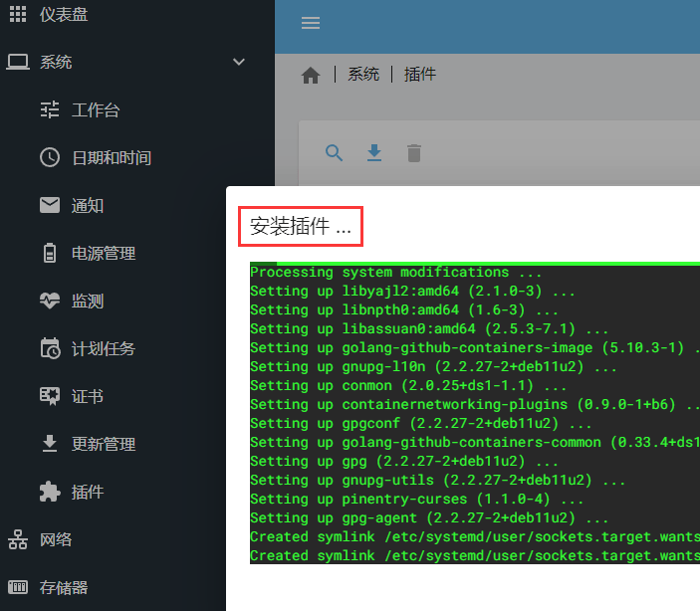The height and width of the screenshot is (611, 700).
Task: Open the 仪表盘 dashboard grid icon
Action: point(18,14)
